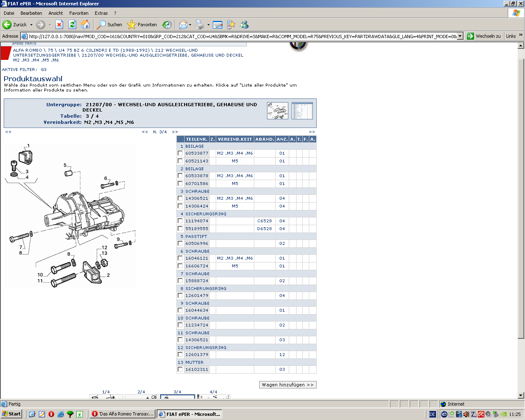
Task: Expand the Mail button dropdown arrow
Action: point(190,25)
